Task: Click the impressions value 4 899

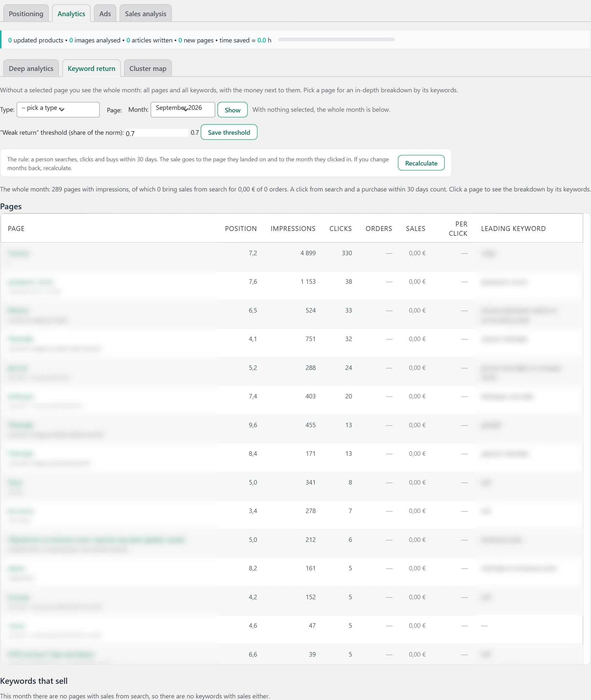Action: [308, 253]
